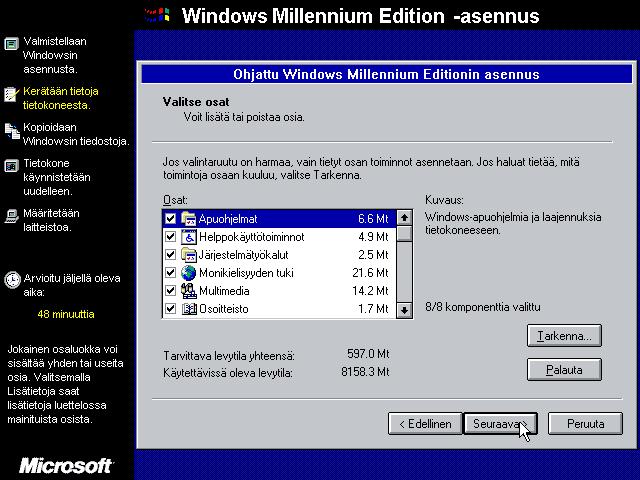Click the Palauta button
The width and height of the screenshot is (640, 480).
[564, 370]
